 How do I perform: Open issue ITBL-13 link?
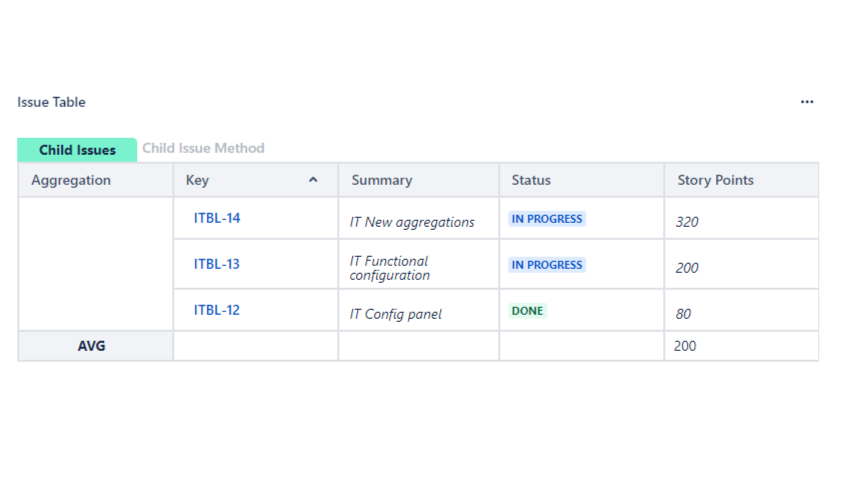pyautogui.click(x=217, y=264)
